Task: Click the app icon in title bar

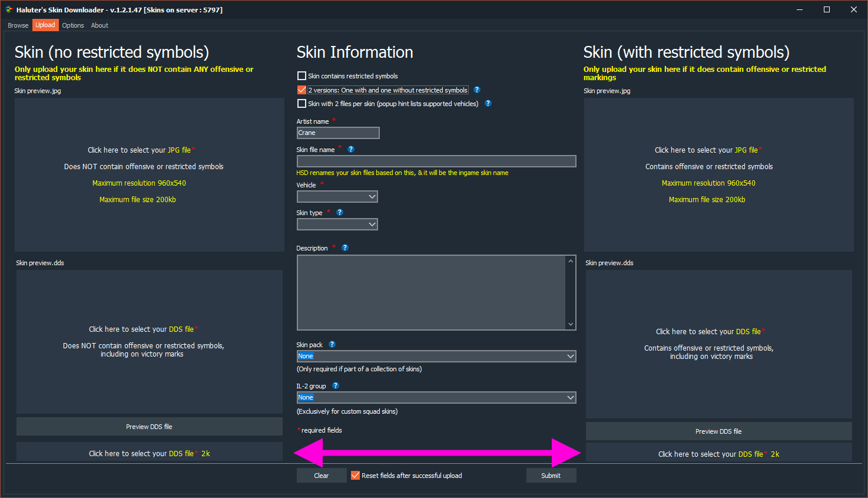Action: pyautogui.click(x=9, y=9)
